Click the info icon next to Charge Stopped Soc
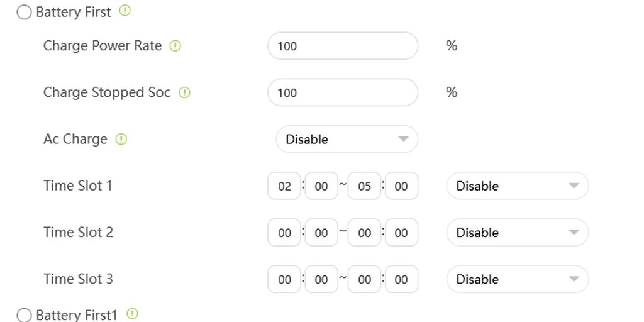644x322 pixels. pyautogui.click(x=184, y=92)
